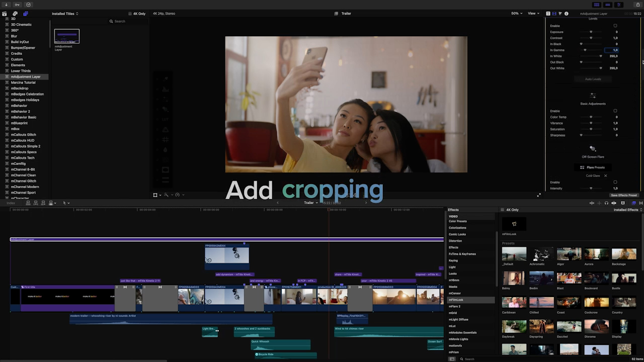Click the import media arrow icon
The width and height of the screenshot is (644, 362).
pos(6,5)
